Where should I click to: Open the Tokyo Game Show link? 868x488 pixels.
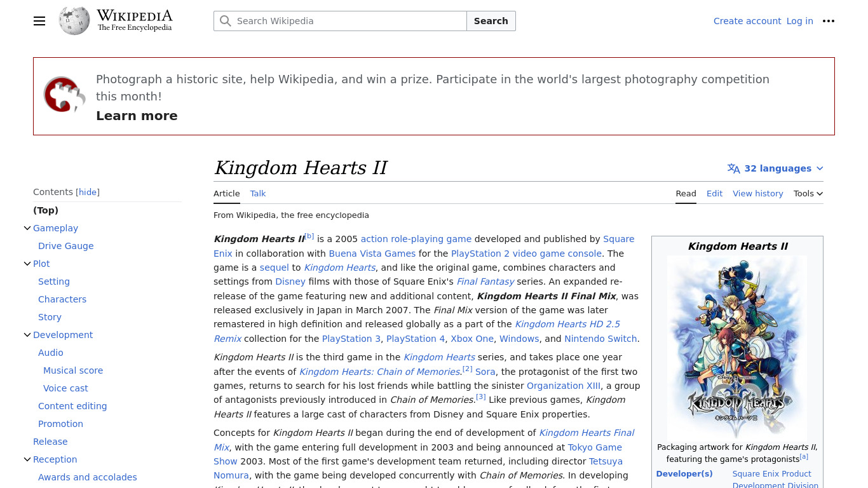coord(595,447)
